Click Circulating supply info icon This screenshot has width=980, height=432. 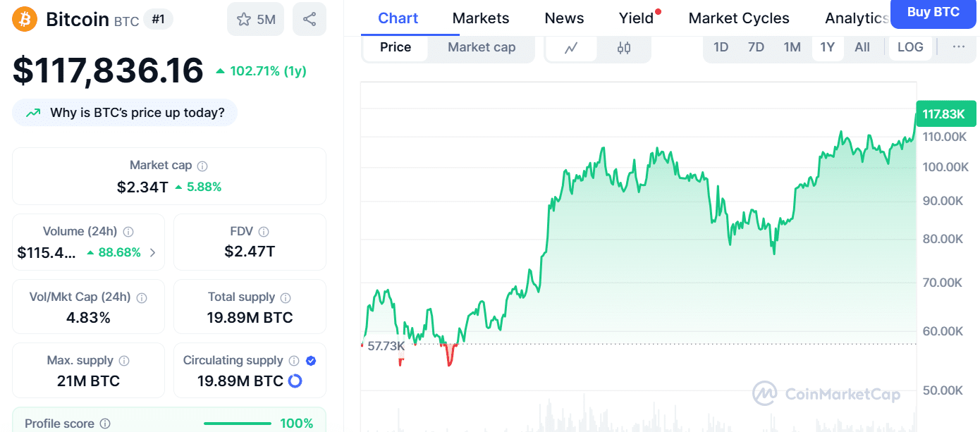294,361
